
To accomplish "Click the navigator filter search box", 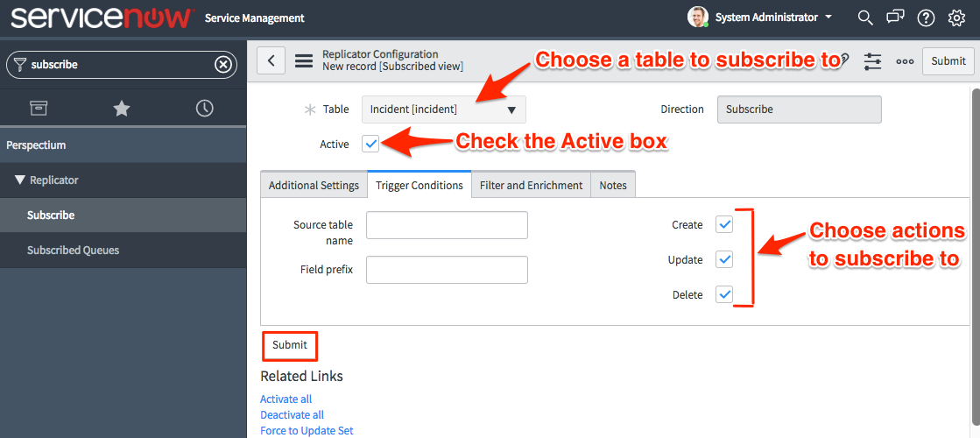I will coord(122,64).
